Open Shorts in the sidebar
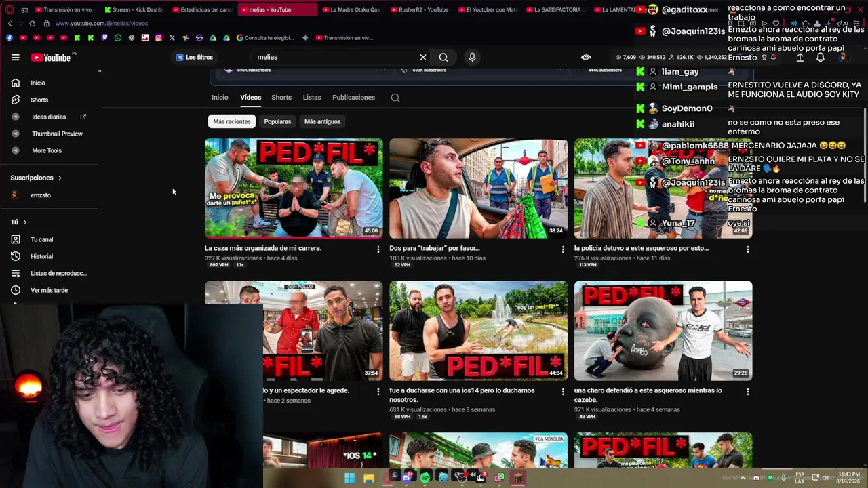The image size is (868, 488). 39,100
